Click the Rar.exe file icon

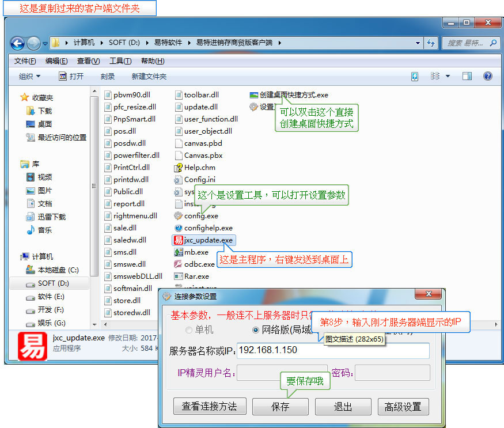click(x=179, y=277)
